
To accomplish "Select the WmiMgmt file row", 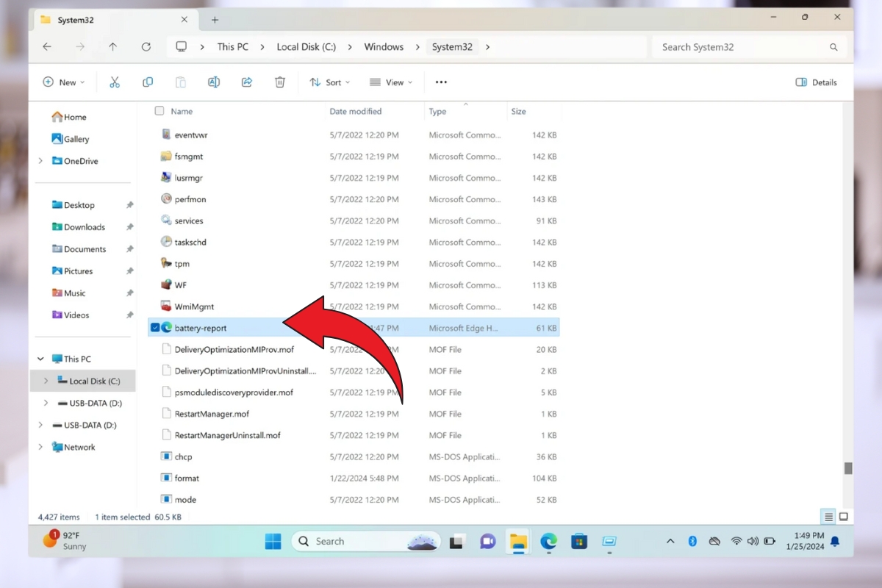I will click(354, 306).
